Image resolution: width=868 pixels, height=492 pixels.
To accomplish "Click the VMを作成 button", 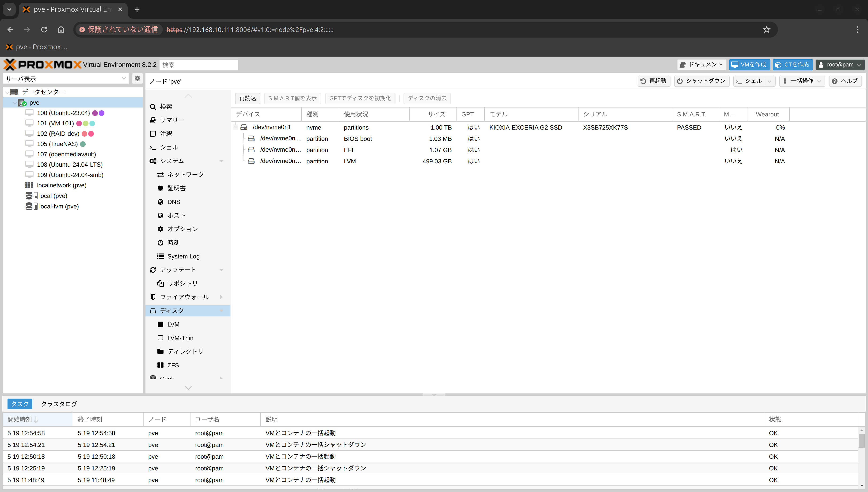I will (749, 65).
